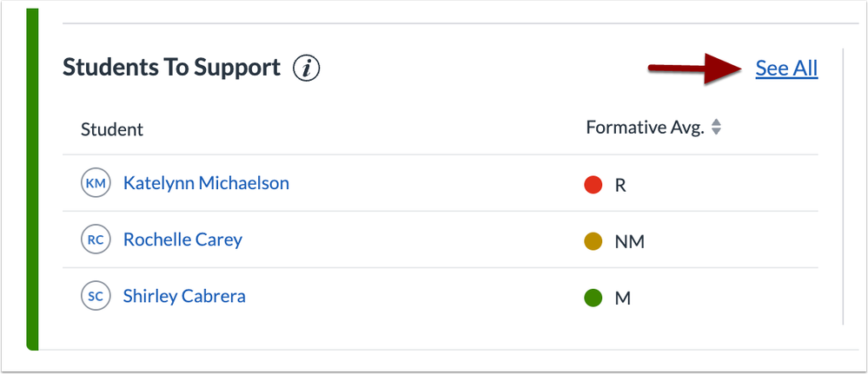
Task: Click the Students To Support heading
Action: (171, 68)
